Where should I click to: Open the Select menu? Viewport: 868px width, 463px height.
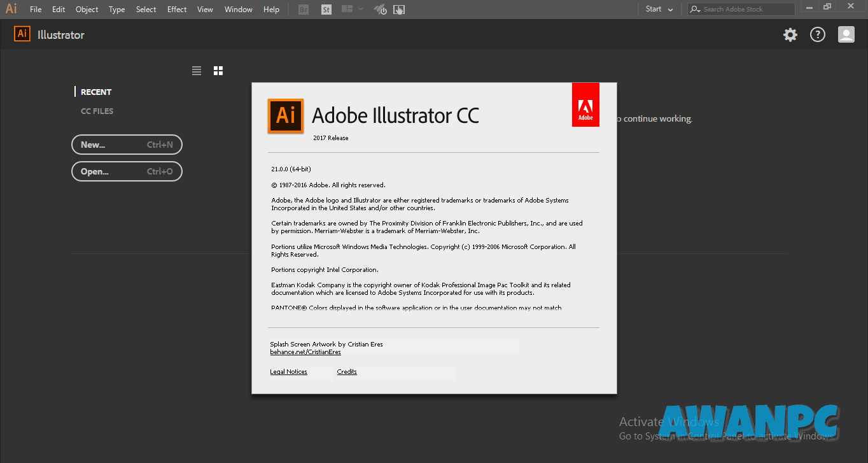pyautogui.click(x=146, y=10)
